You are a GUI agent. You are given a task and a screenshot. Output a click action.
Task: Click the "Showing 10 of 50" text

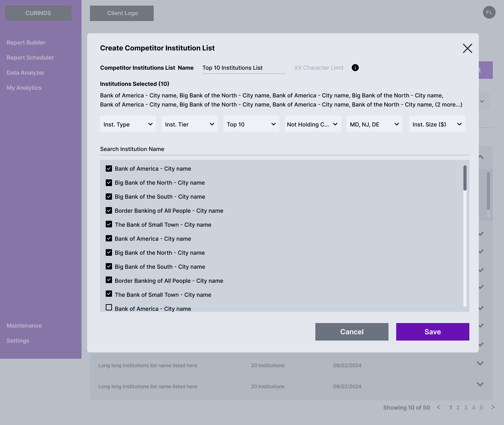pyautogui.click(x=406, y=407)
